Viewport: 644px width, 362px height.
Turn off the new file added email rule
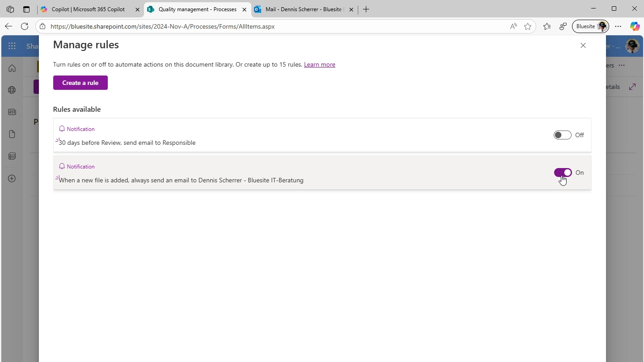pos(563,173)
